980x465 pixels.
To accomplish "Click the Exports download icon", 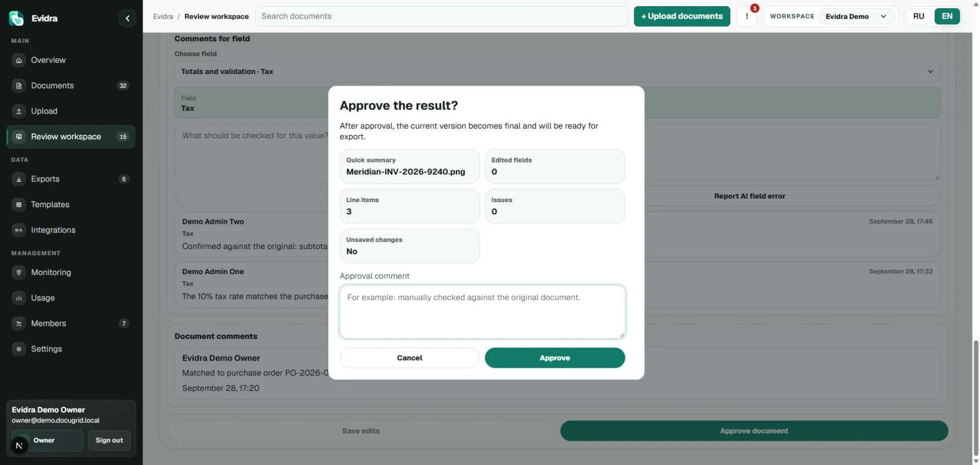I will 19,179.
